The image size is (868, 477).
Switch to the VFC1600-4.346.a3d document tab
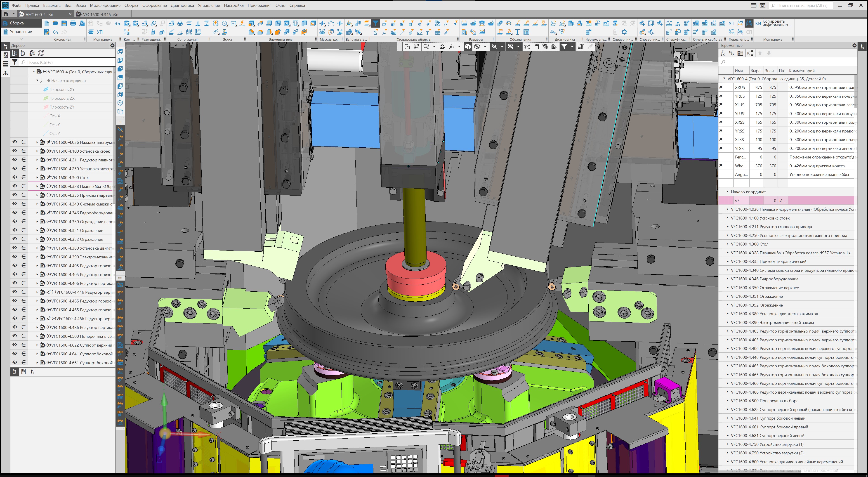[x=100, y=14]
